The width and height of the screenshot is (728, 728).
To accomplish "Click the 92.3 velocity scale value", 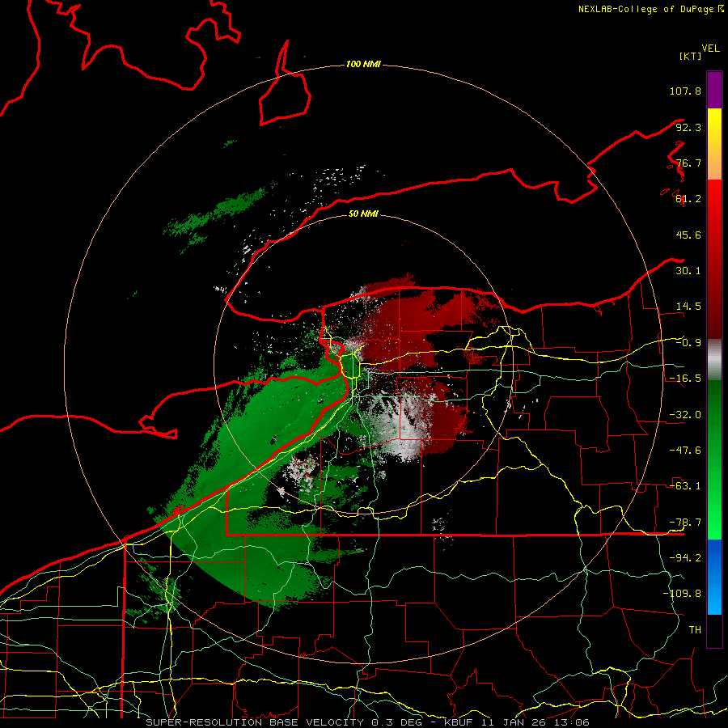I will (x=688, y=127).
